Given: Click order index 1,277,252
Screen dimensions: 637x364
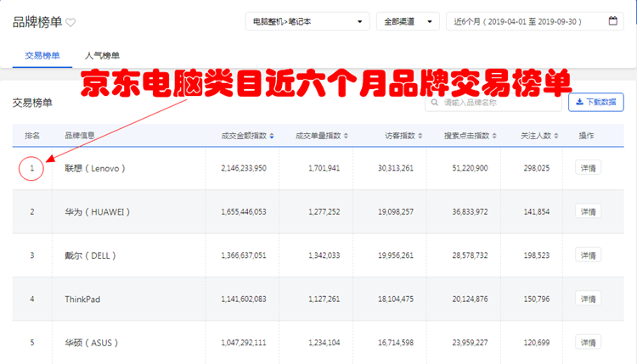Looking at the screenshot, I should 324,212.
